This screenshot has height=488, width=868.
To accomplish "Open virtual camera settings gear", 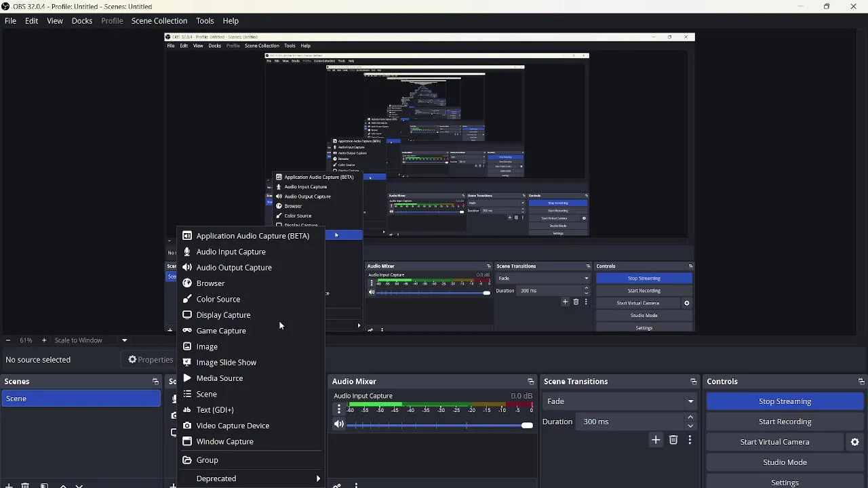I will tap(854, 442).
